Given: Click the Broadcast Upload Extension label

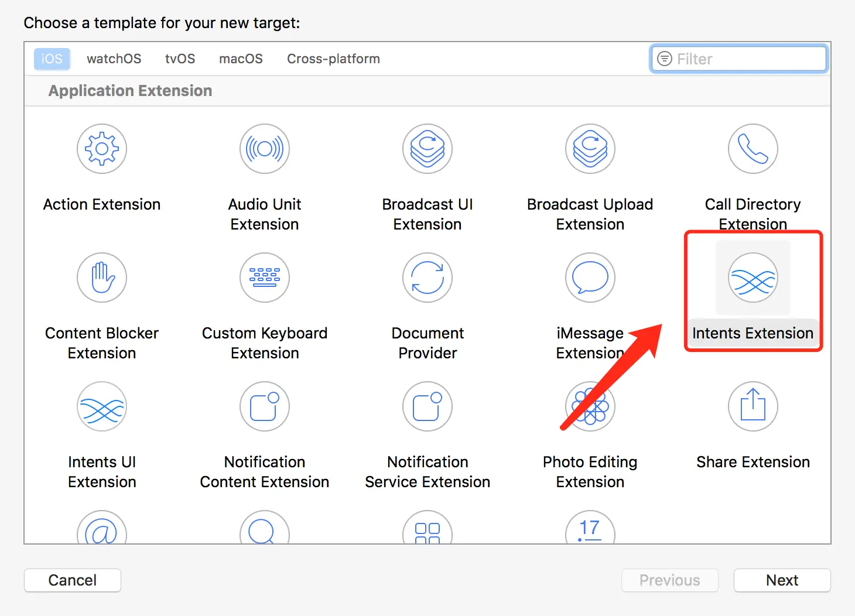Looking at the screenshot, I should (x=590, y=214).
